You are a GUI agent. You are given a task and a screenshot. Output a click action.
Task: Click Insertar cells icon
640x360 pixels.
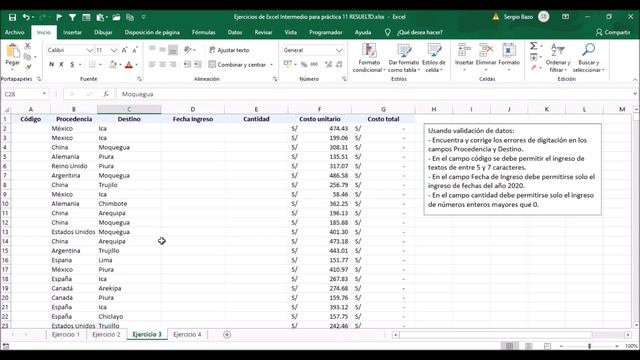464,51
